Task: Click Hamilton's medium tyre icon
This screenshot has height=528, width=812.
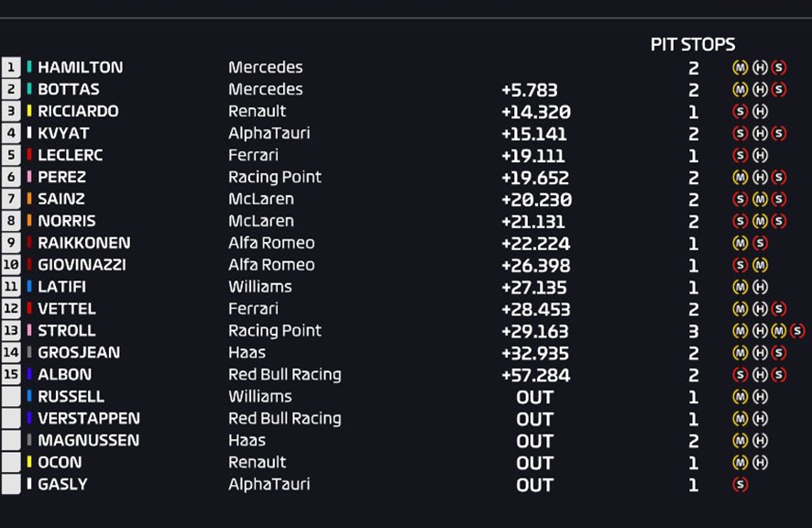Action: point(741,67)
